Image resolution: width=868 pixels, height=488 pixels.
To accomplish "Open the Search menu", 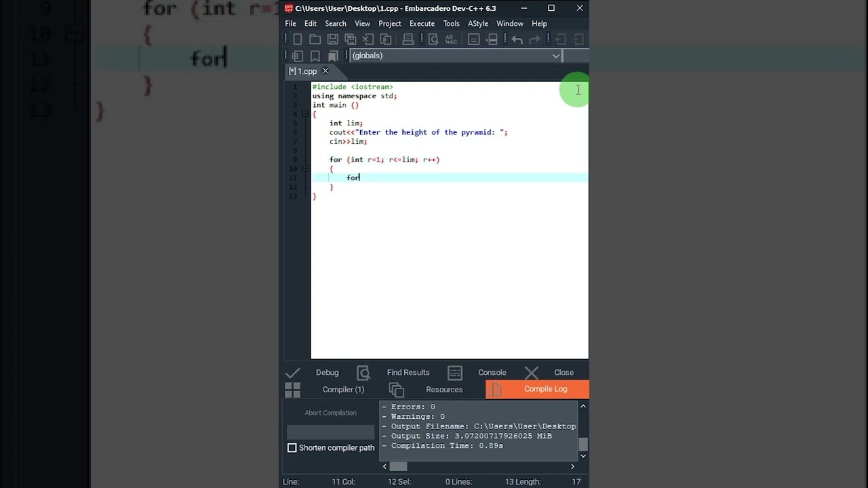I will [336, 24].
